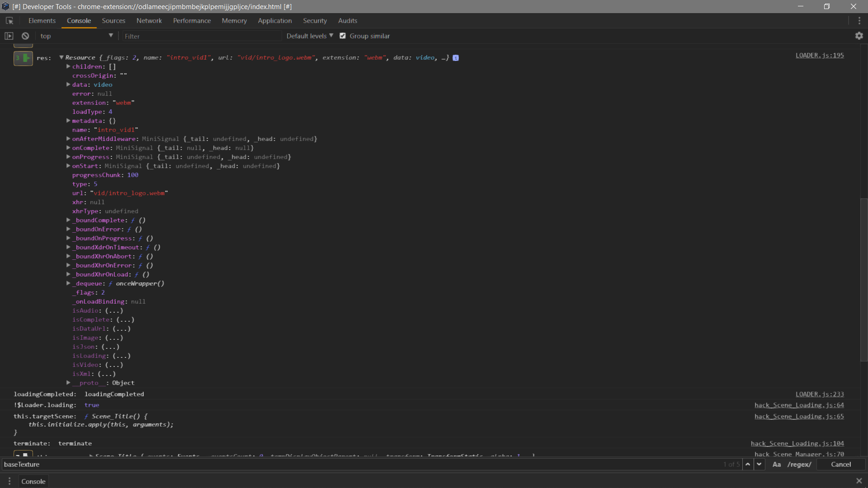Image resolution: width=868 pixels, height=488 pixels.
Task: Jump to previous baseTexture search match
Action: point(749,465)
